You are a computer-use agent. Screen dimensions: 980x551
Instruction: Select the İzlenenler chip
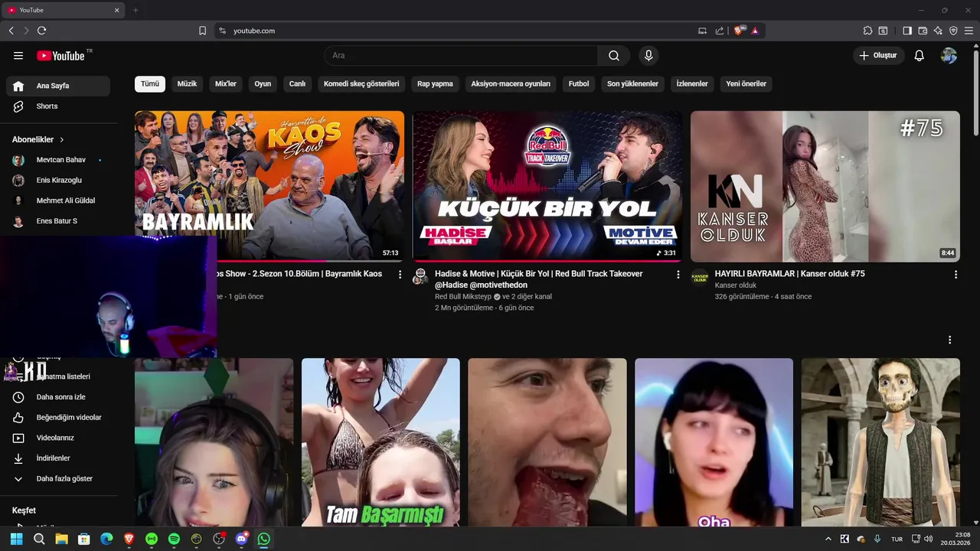point(692,84)
